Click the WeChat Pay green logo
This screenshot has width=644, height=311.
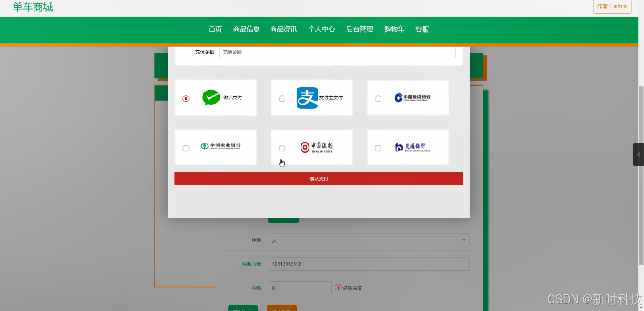[211, 97]
